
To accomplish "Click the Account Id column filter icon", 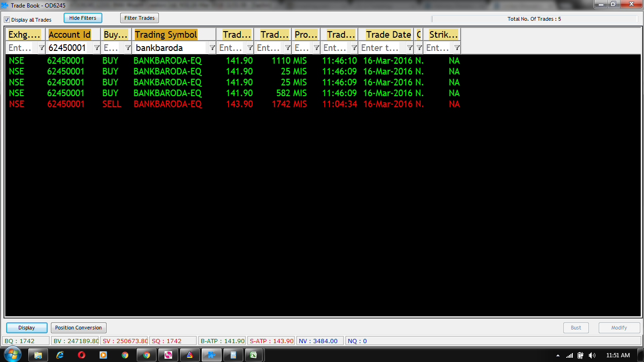I will tap(97, 48).
